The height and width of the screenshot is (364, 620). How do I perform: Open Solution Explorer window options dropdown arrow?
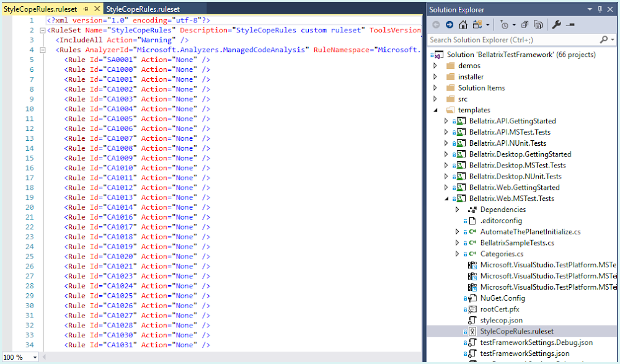tap(590, 9)
